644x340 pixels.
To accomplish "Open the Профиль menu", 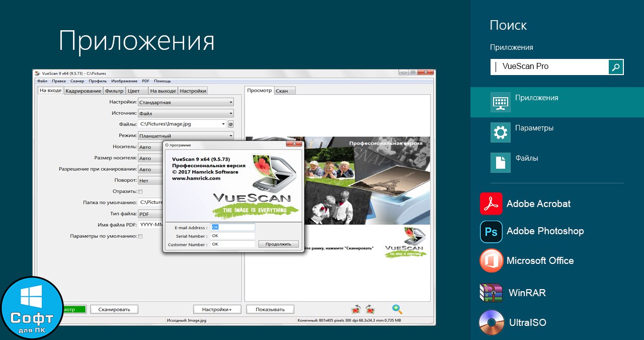I will pyautogui.click(x=98, y=81).
